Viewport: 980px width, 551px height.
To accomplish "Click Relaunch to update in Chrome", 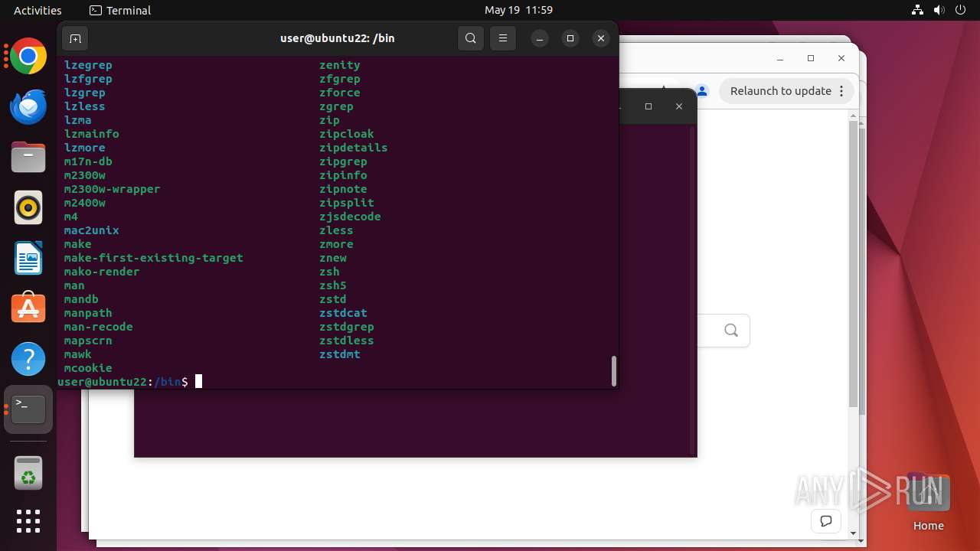I will [x=780, y=91].
